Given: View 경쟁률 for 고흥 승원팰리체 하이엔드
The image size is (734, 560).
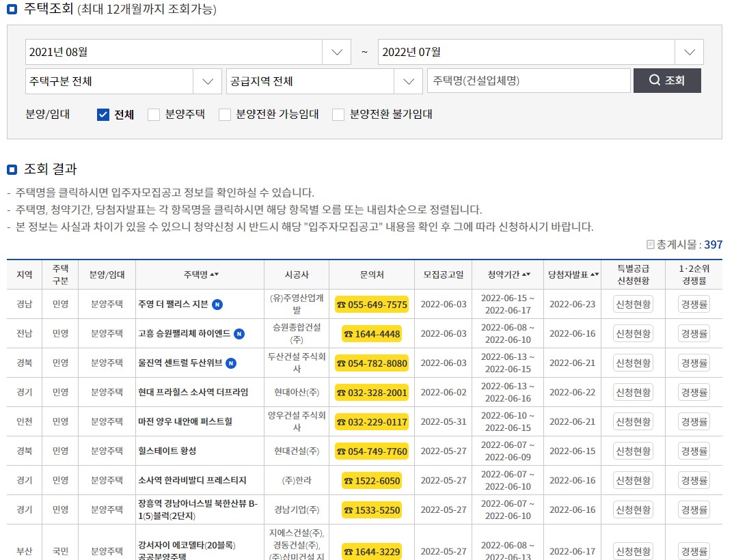Looking at the screenshot, I should pos(694,334).
